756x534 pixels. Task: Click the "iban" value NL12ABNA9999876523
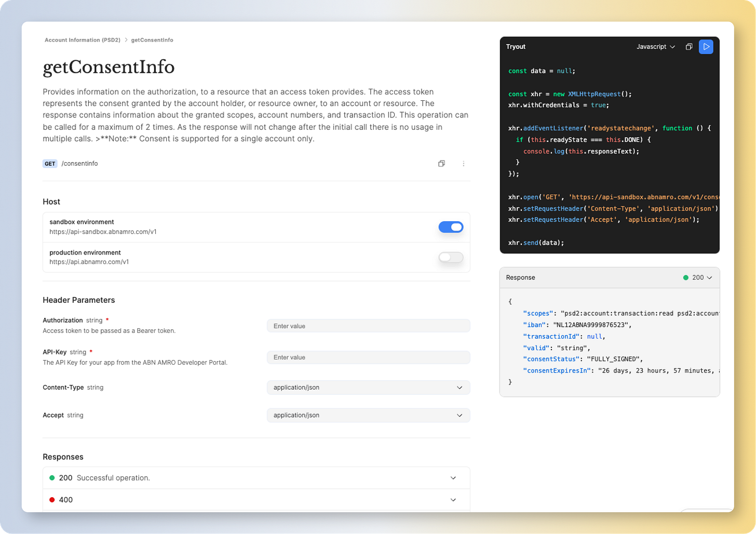(592, 325)
